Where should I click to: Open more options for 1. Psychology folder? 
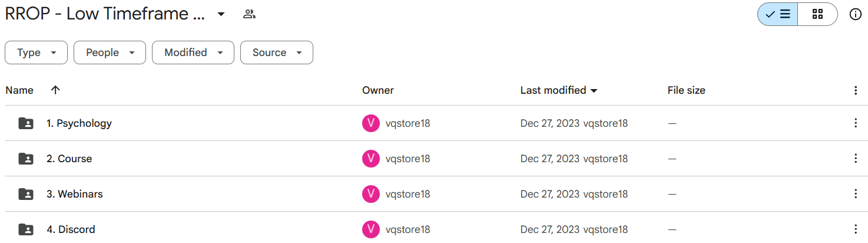tap(856, 123)
